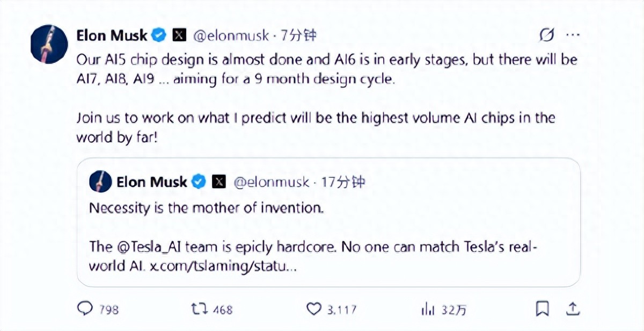
Task: Click the blue verified badge on main post
Action: 158,36
